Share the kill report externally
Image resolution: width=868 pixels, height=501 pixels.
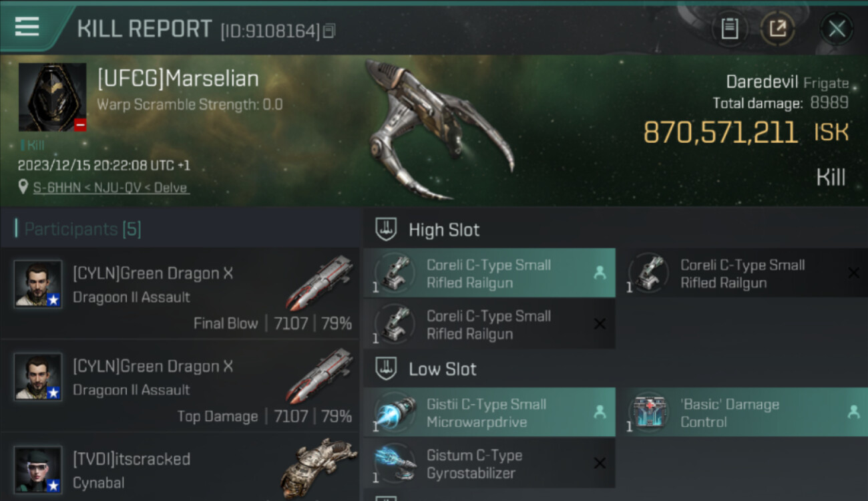pyautogui.click(x=778, y=29)
